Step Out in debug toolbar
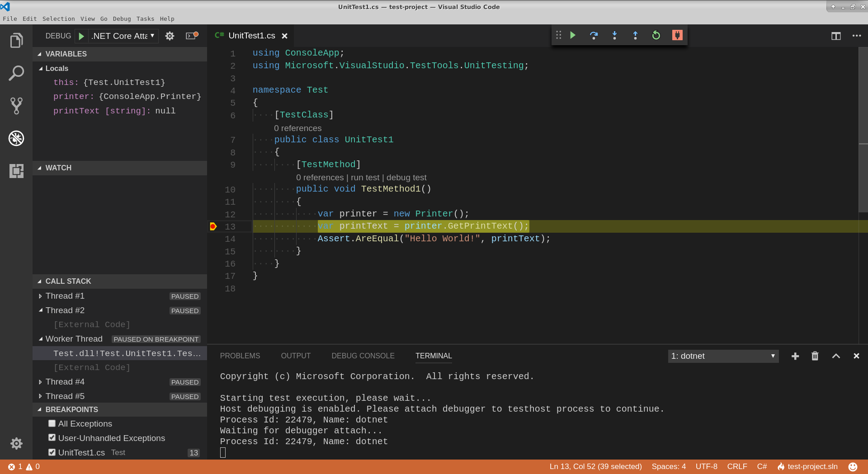 635,35
